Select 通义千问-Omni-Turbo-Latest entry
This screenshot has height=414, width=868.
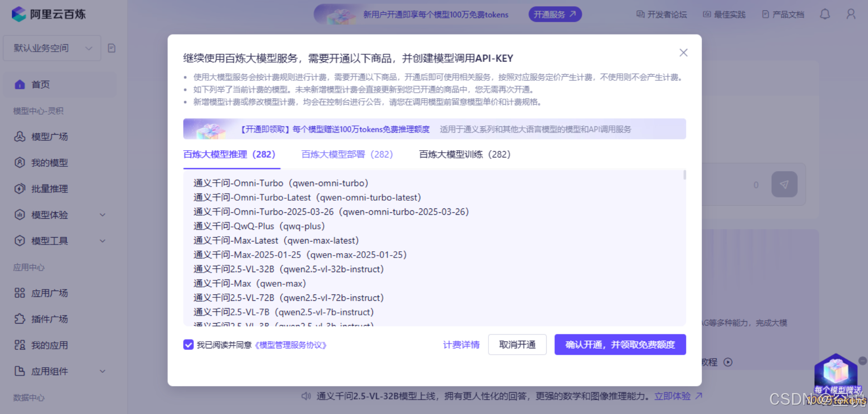point(307,197)
